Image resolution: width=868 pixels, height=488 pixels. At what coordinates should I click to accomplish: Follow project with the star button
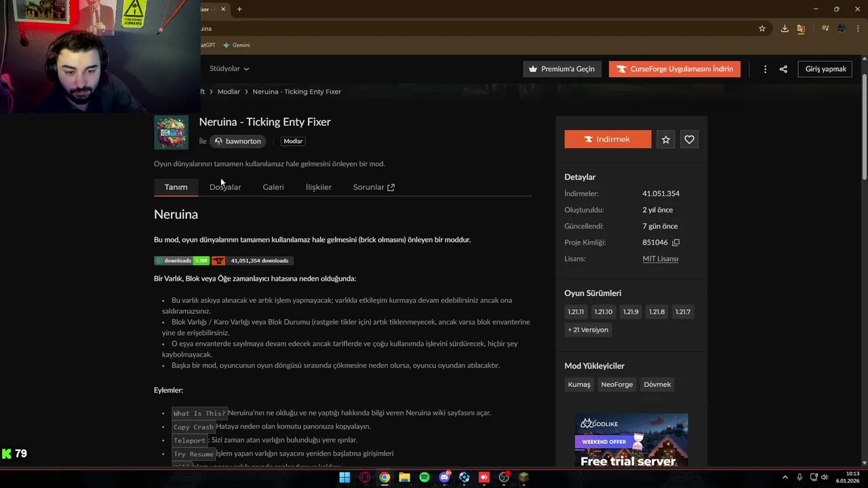[666, 139]
